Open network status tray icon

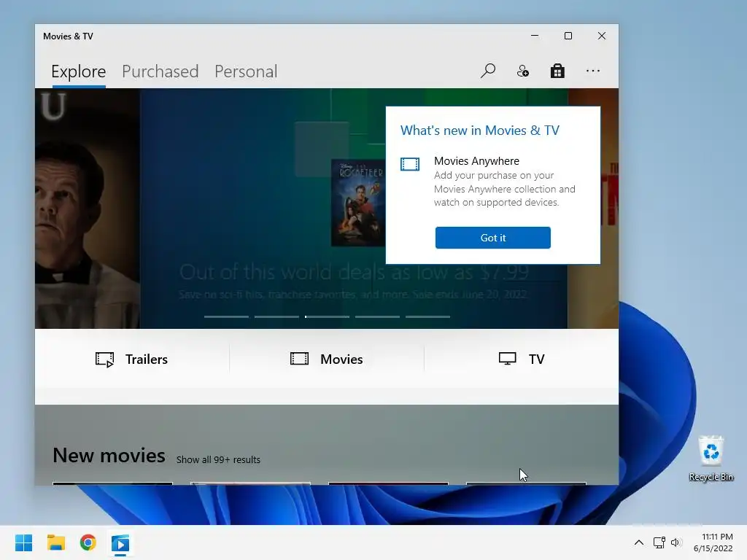click(659, 542)
